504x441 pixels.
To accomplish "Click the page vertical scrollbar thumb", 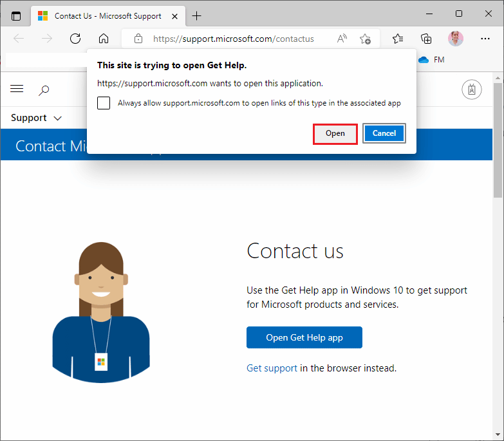I will (498, 141).
